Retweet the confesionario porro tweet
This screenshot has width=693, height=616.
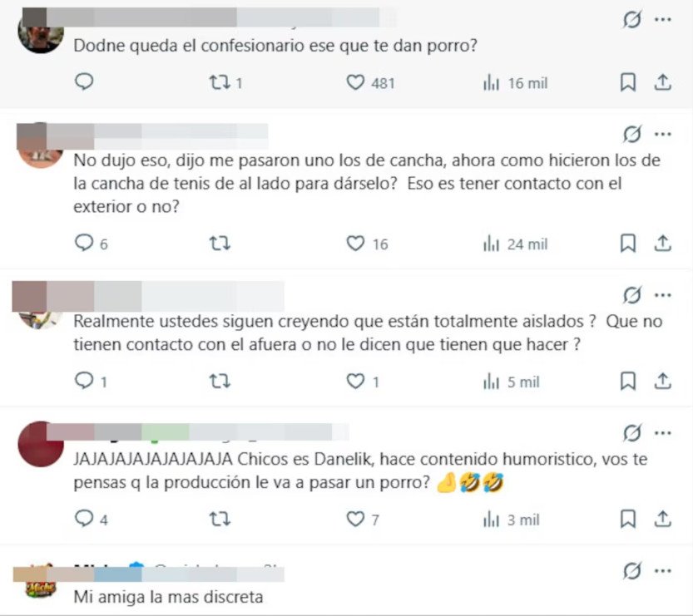coord(225,82)
